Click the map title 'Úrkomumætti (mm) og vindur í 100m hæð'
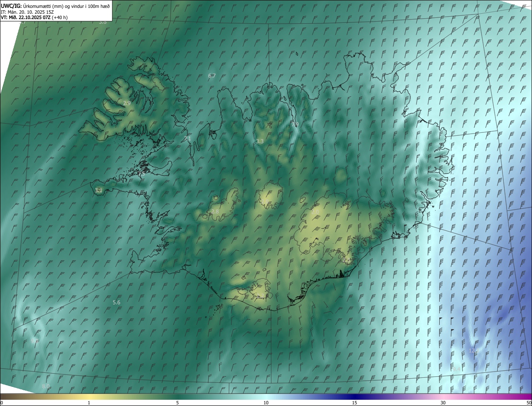Image resolution: width=532 pixels, height=406 pixels. click(x=66, y=6)
